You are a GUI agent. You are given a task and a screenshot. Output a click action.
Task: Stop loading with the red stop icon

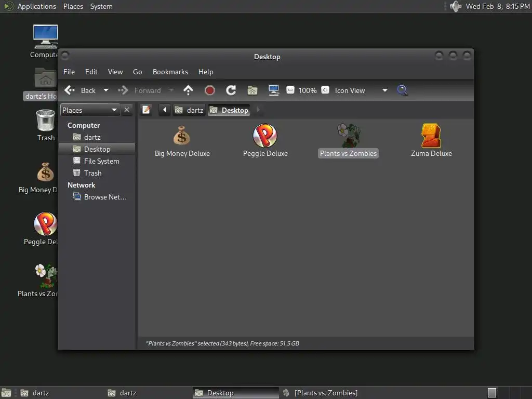[210, 90]
